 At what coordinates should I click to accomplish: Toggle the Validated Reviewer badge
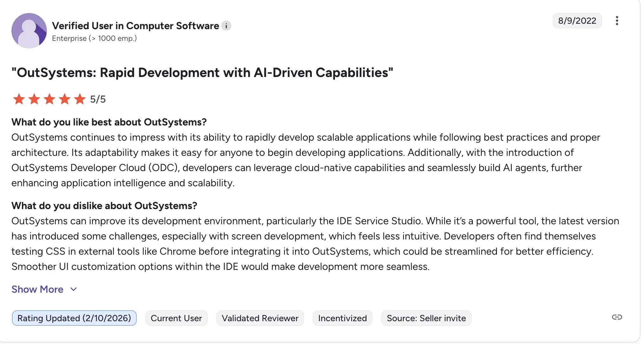tap(260, 318)
